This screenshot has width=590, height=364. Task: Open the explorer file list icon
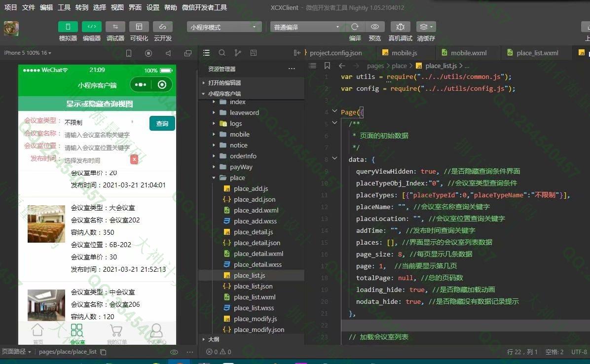(x=206, y=53)
